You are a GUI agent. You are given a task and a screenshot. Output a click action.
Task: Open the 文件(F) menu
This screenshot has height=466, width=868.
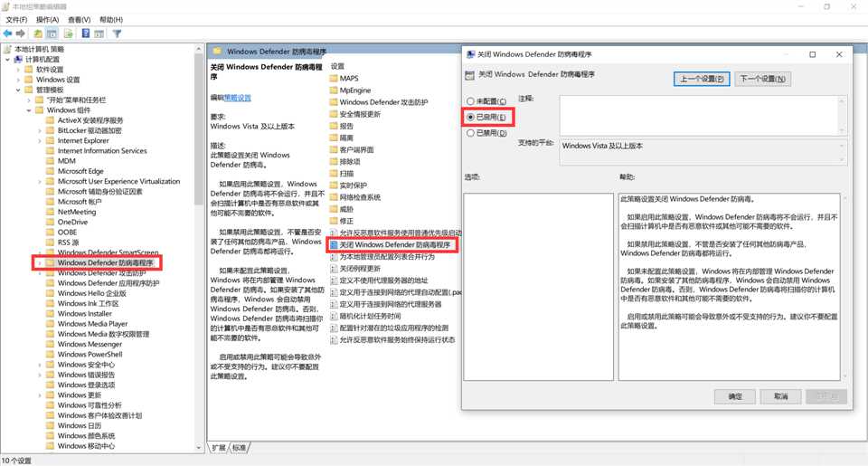click(16, 19)
